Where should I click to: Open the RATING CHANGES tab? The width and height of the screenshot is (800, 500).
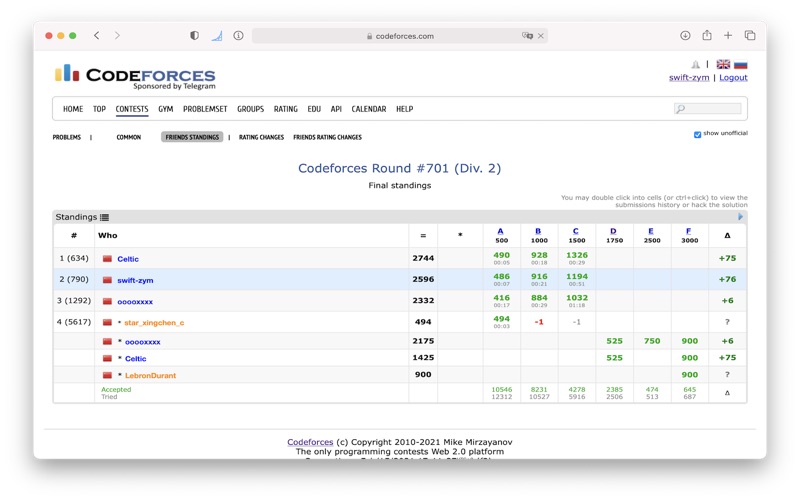tap(261, 137)
